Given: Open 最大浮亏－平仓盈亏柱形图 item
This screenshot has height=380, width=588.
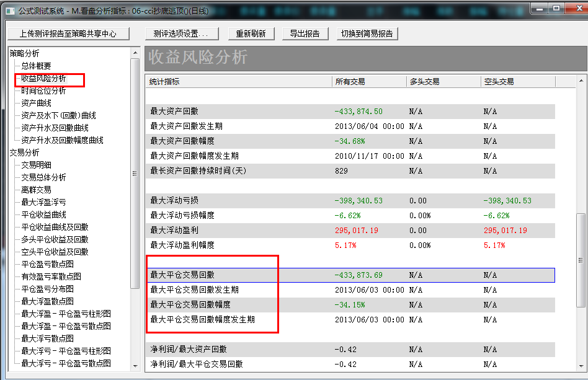Looking at the screenshot, I should pos(66,351).
